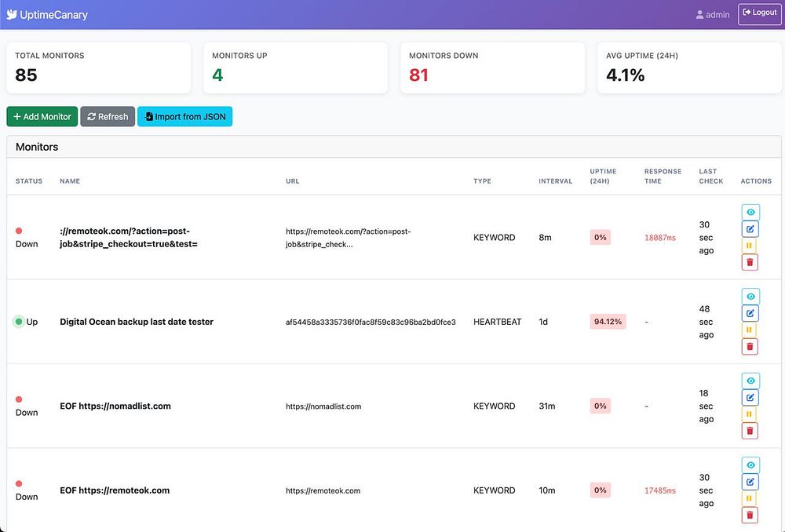Click the 8m interval value

tap(545, 237)
